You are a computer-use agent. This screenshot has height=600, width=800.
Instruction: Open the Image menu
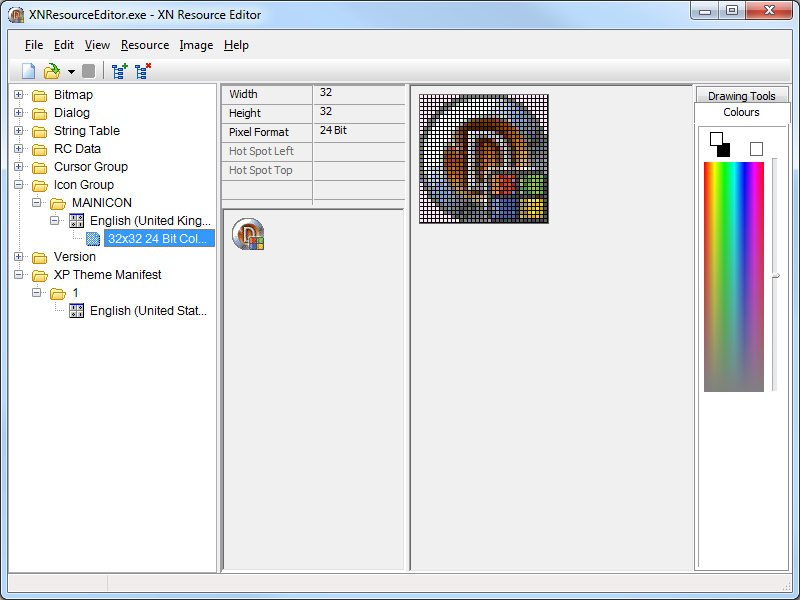click(x=196, y=45)
